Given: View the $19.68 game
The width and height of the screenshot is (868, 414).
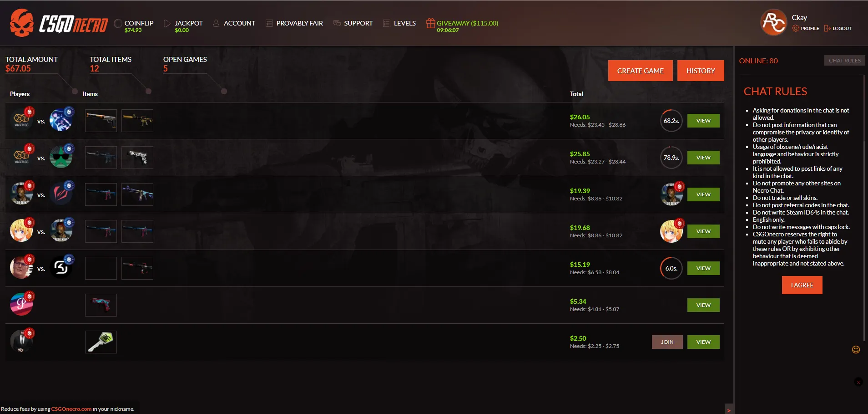Looking at the screenshot, I should tap(703, 231).
